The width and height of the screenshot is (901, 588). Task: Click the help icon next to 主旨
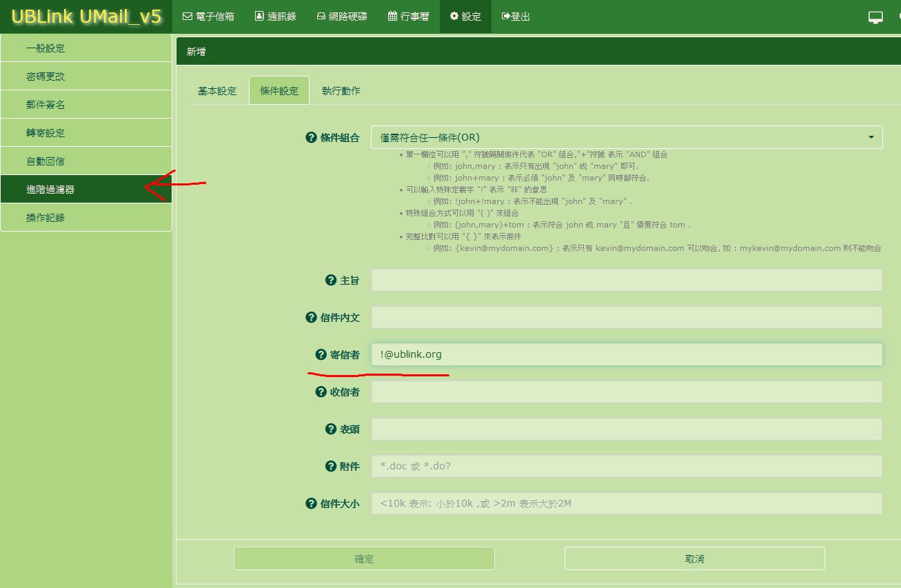(x=330, y=281)
